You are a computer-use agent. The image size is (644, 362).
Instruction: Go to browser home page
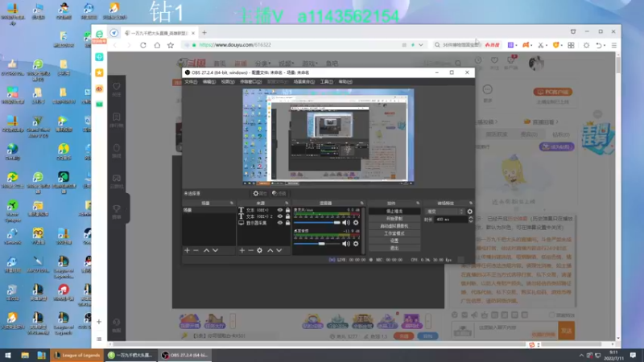(x=157, y=45)
